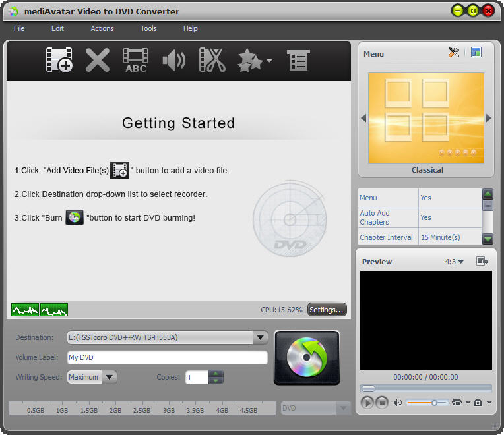This screenshot has height=435, width=504.
Task: Open the effects stars tool
Action: 250,60
